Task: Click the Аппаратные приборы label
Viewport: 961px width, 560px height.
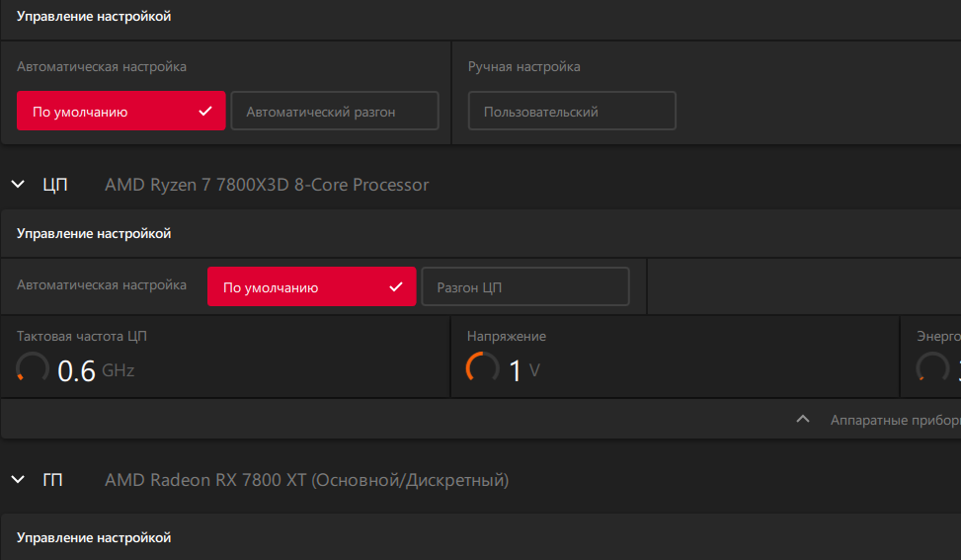Action: (896, 421)
